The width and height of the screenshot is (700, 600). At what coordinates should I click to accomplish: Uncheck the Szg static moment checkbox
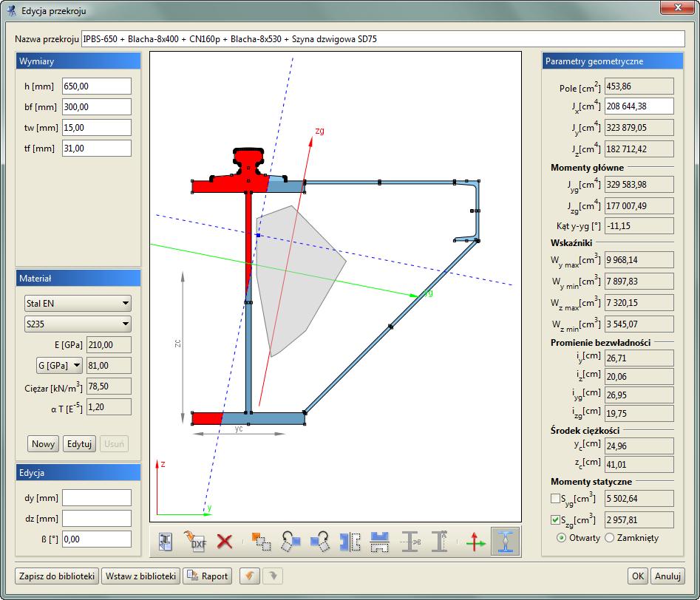coord(555,519)
